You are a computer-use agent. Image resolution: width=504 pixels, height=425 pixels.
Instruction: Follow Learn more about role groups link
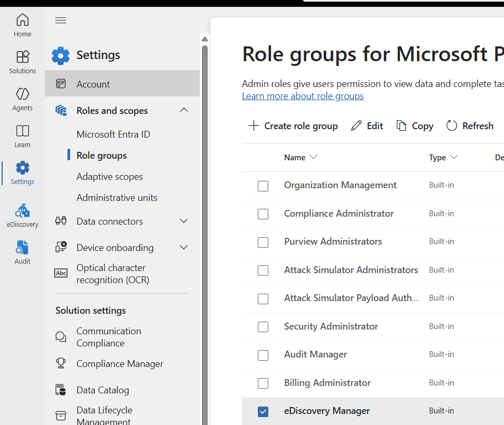click(x=303, y=96)
